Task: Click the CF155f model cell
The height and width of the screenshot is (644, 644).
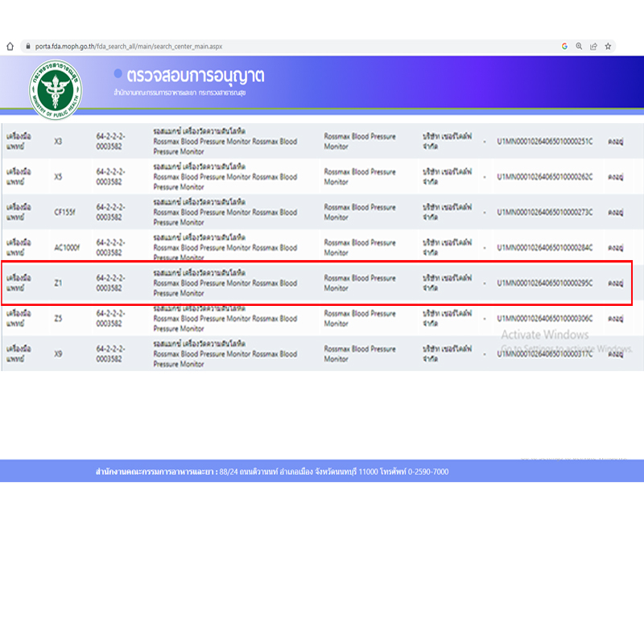Action: point(64,213)
